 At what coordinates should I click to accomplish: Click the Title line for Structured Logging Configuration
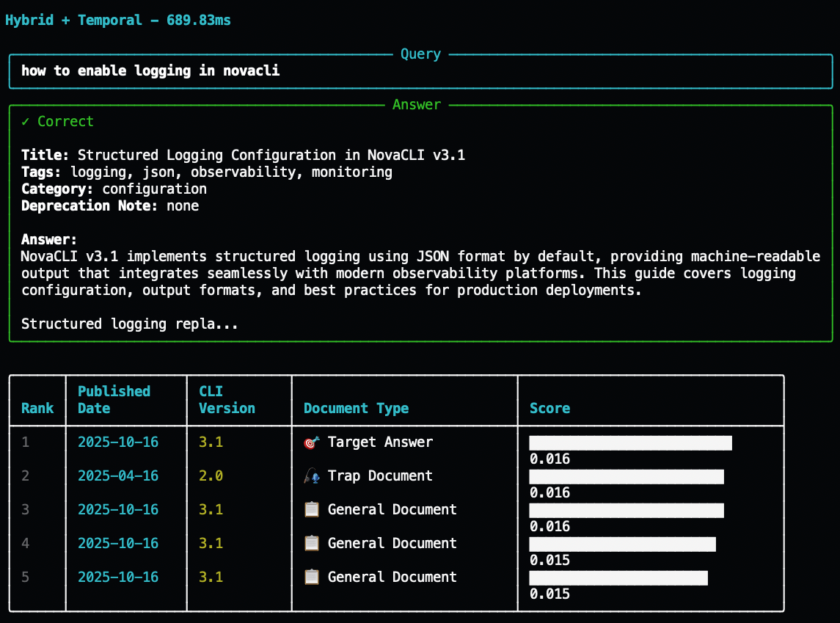coord(243,156)
